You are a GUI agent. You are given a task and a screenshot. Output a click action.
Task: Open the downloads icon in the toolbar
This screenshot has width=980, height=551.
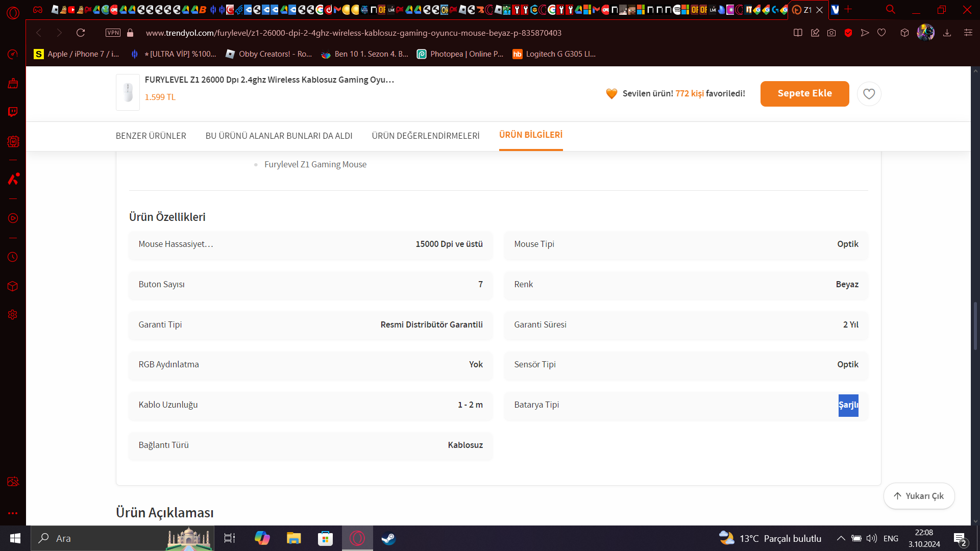pyautogui.click(x=947, y=33)
